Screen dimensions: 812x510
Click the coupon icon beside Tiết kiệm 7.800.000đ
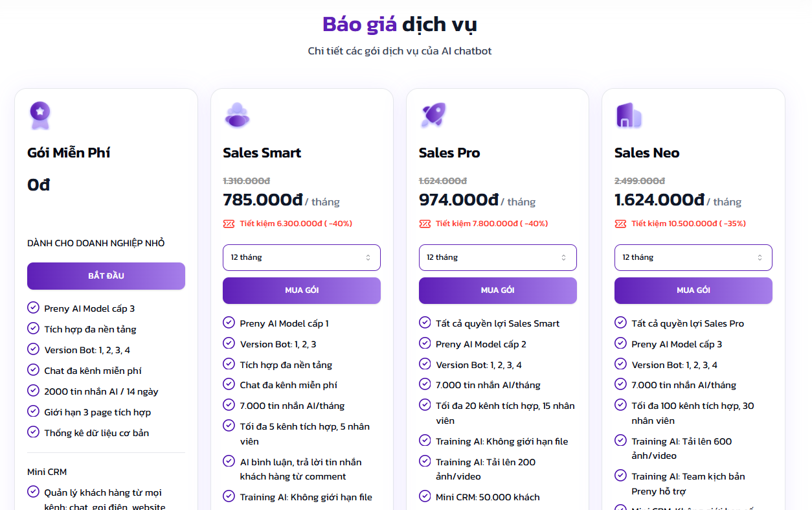(425, 224)
